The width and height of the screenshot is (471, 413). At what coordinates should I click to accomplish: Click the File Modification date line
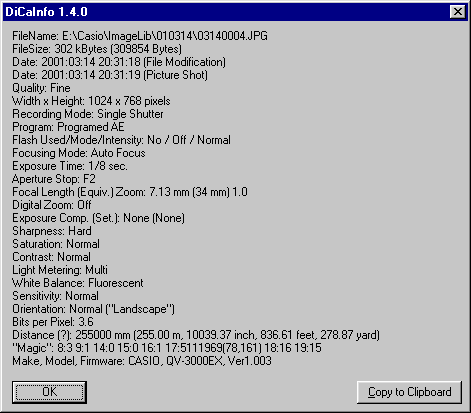(x=119, y=62)
